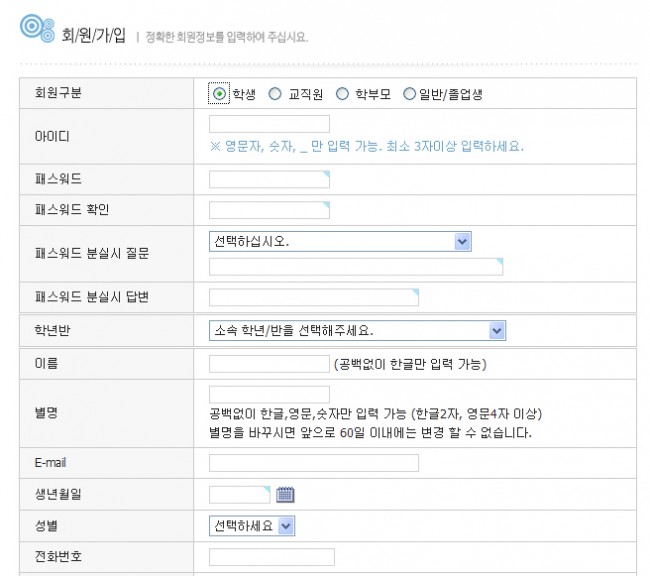Image resolution: width=650 pixels, height=576 pixels.
Task: Focus the 전화번호 phone field
Action: coord(271,556)
